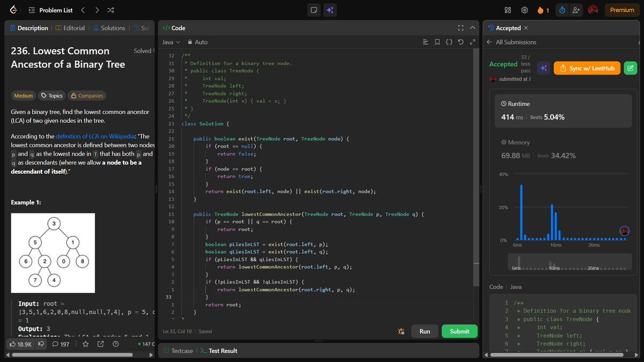Switch to the Description tab
The image size is (644, 362).
point(29,28)
